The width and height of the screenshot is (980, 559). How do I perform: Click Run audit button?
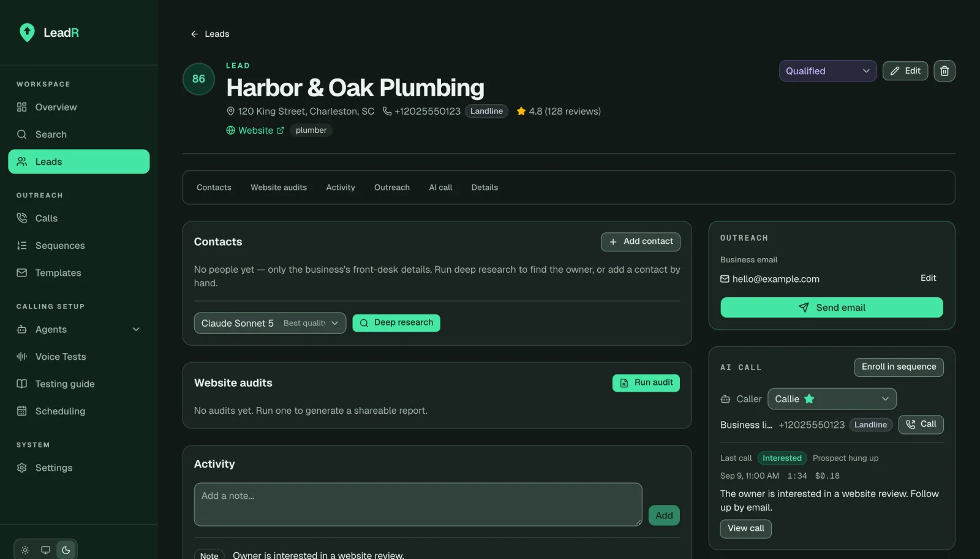(646, 383)
